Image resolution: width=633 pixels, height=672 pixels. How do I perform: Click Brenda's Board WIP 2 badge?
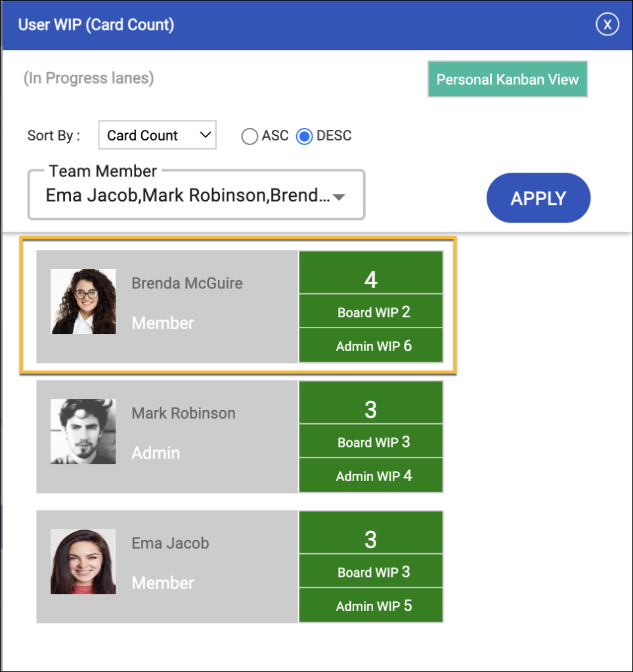point(370,312)
